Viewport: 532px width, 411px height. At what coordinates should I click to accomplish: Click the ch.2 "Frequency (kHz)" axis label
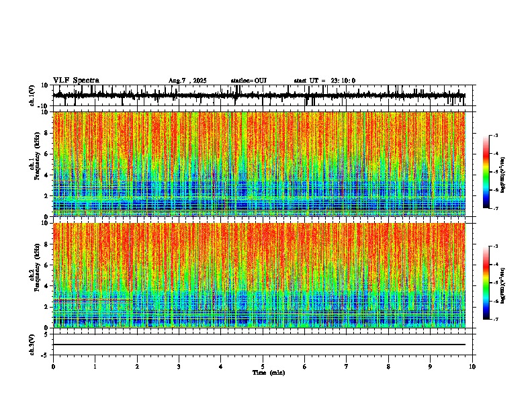click(37, 267)
